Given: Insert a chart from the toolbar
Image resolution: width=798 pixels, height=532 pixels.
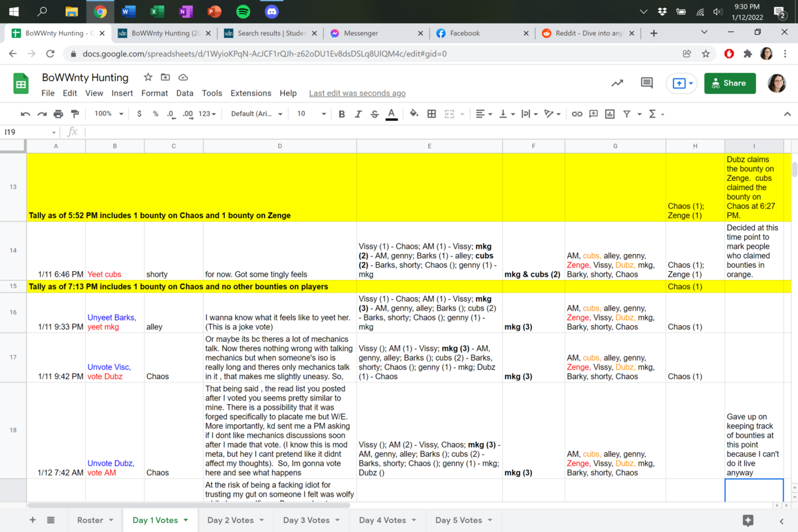Looking at the screenshot, I should (610, 114).
